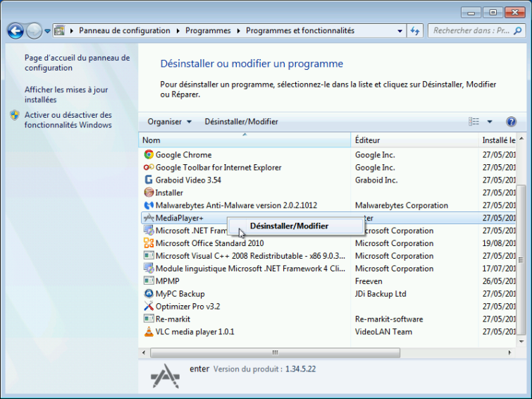Select the Microsoft Office Standard 2010 entry
The height and width of the screenshot is (399, 532).
click(x=210, y=243)
